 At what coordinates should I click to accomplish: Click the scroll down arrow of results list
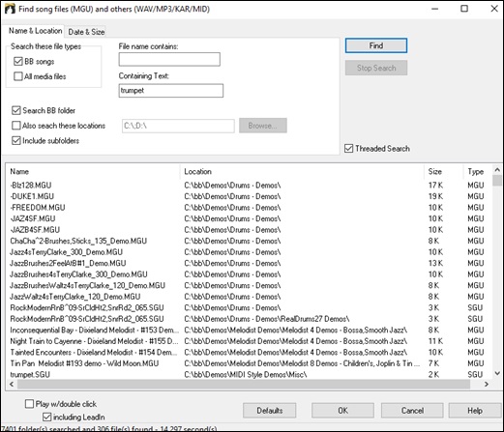point(497,373)
